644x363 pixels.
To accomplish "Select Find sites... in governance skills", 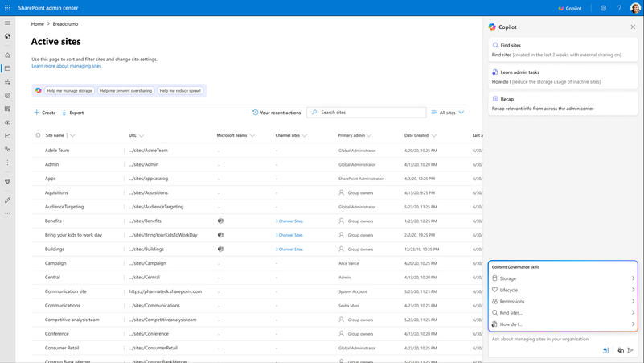I will point(563,313).
